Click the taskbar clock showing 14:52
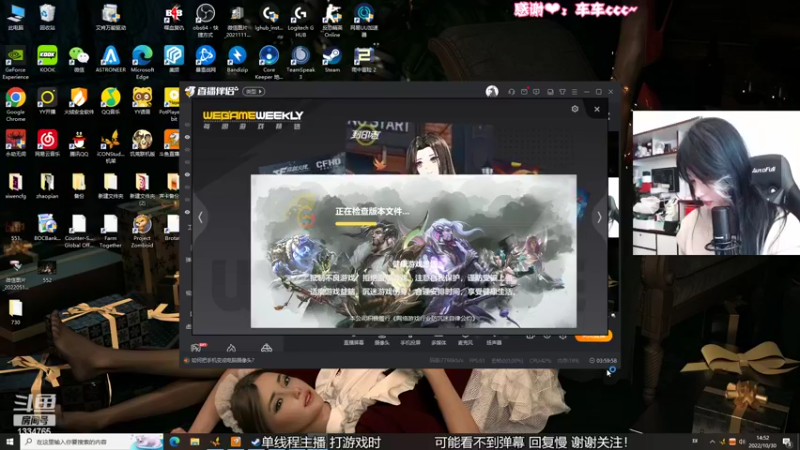 coord(762,441)
